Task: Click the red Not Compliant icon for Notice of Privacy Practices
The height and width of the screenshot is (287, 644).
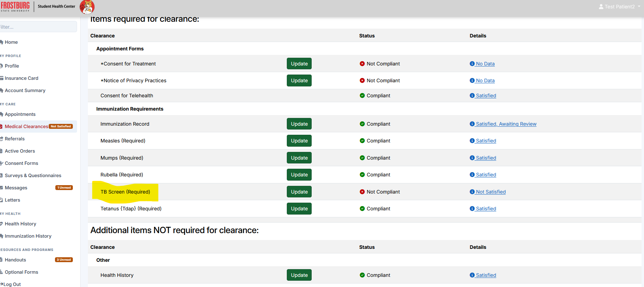Action: click(362, 80)
